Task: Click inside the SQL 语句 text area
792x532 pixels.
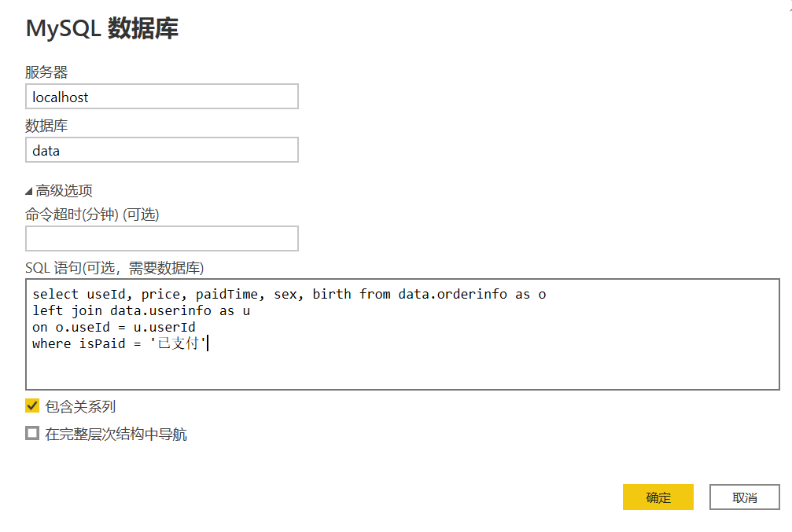Action: click(x=403, y=334)
